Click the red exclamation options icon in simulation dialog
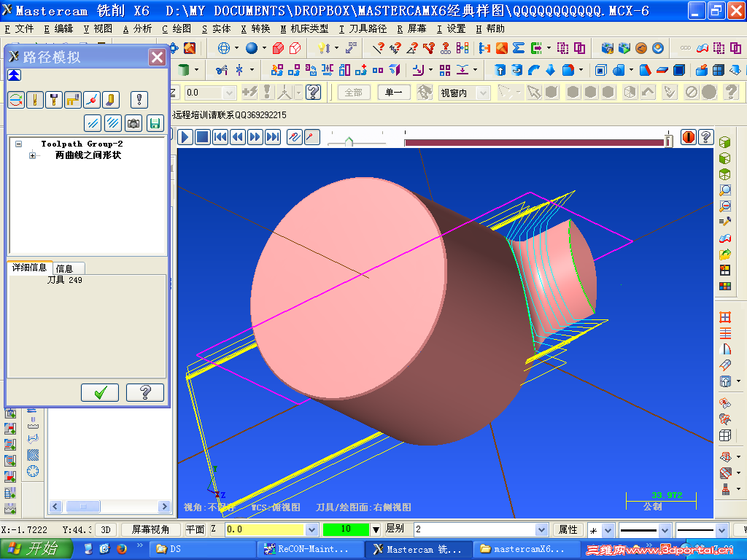This screenshot has width=747, height=560. point(139,99)
